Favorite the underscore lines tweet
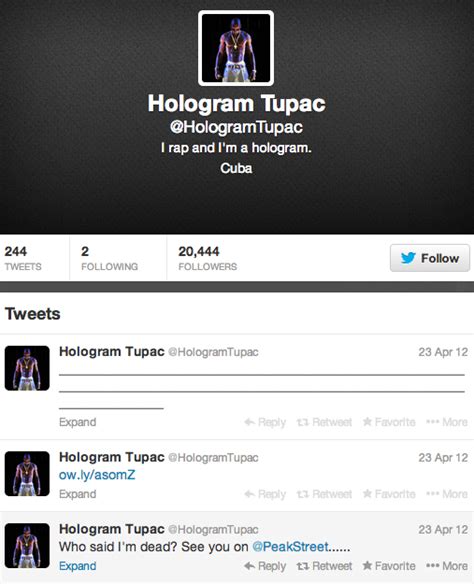The height and width of the screenshot is (584, 474). (389, 422)
